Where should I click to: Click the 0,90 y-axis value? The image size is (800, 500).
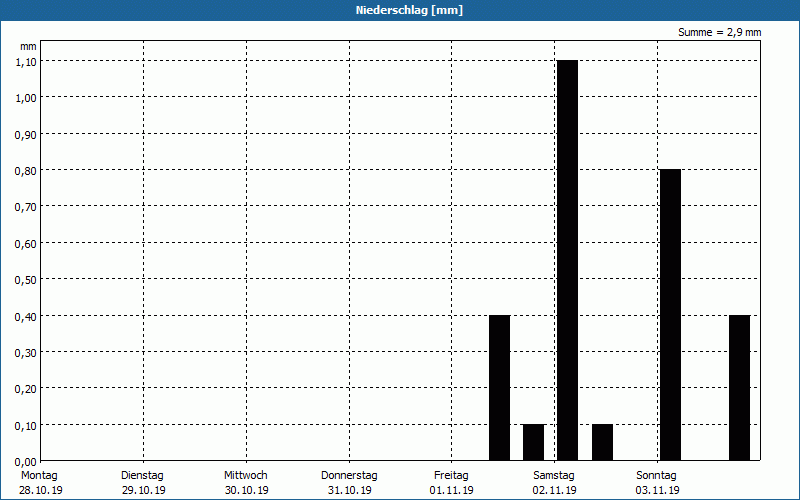pyautogui.click(x=26, y=135)
